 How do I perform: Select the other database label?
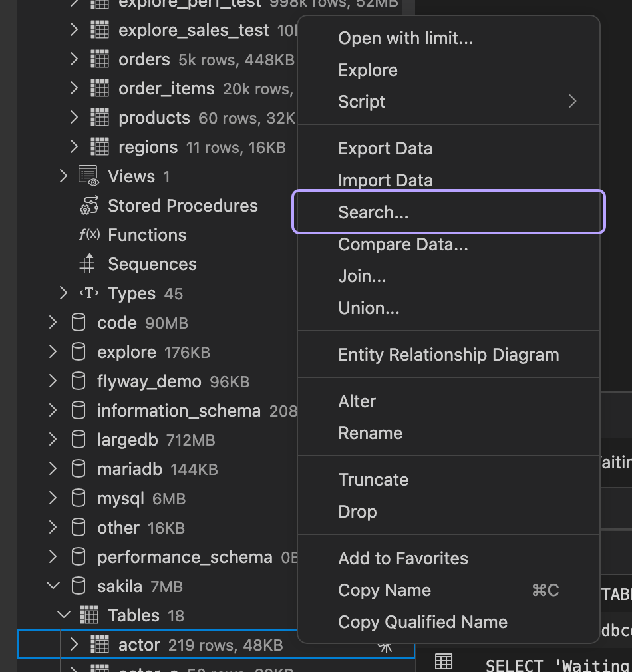pyautogui.click(x=118, y=528)
